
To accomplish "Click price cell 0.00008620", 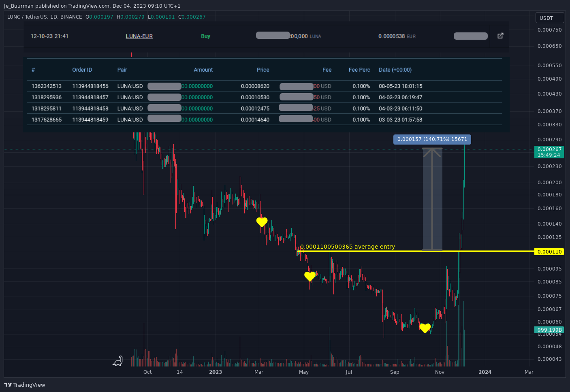I will 255,86.
